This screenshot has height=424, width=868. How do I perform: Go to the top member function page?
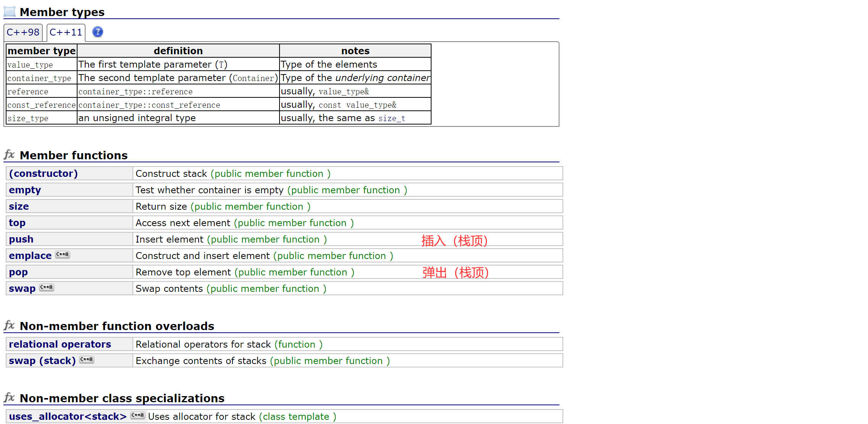(x=17, y=223)
